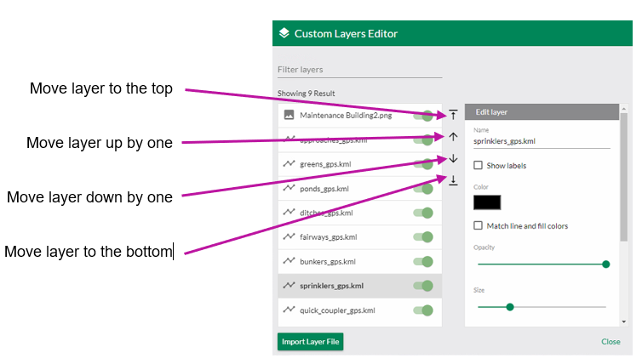This screenshot has width=642, height=364.
Task: Toggle visibility of ponds_gps.kml layer
Action: coord(423,189)
